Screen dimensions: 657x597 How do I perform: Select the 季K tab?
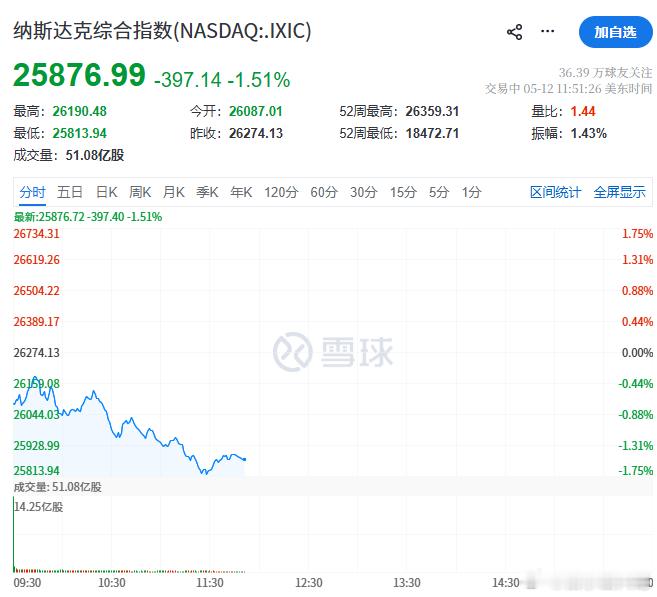coord(207,192)
